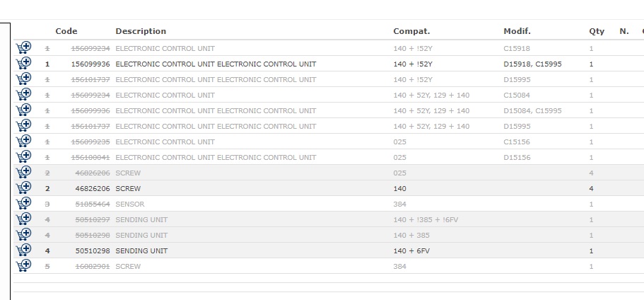Screen dimensions: 644x300
Task: Add SENSOR 51855464 to the cart
Action: coord(23,204)
